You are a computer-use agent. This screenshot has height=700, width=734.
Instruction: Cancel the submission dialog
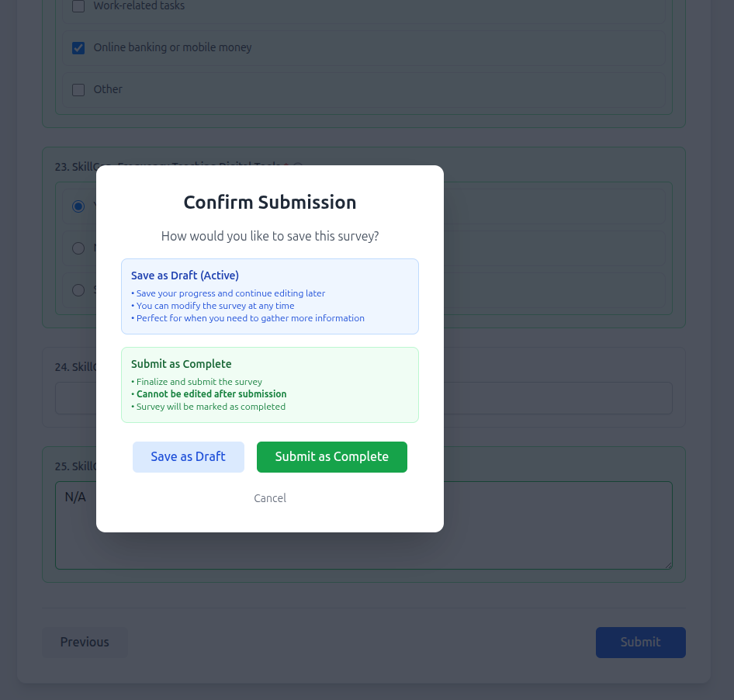[269, 497]
